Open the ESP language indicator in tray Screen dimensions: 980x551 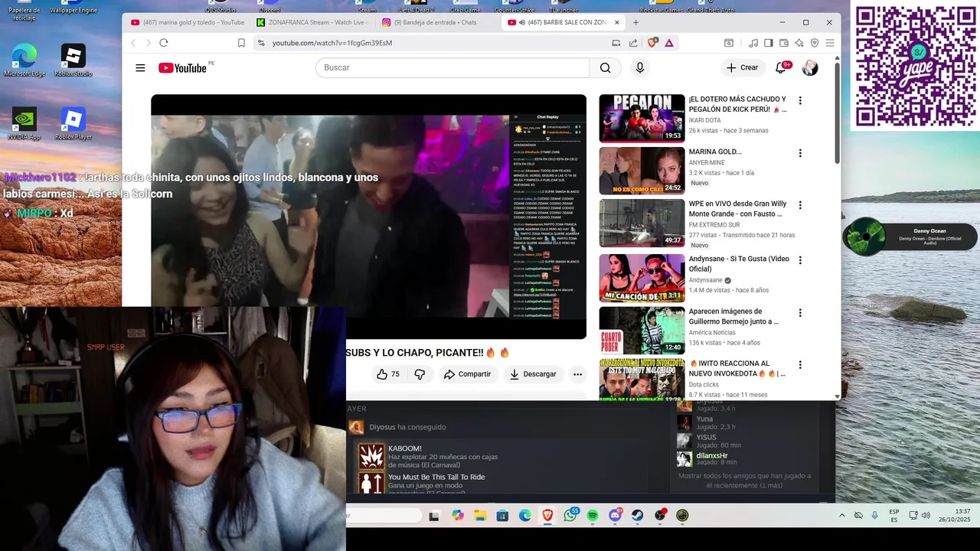tap(894, 516)
